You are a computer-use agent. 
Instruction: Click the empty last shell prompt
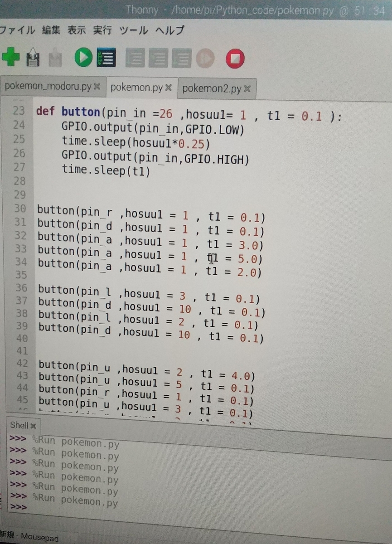tap(18, 507)
